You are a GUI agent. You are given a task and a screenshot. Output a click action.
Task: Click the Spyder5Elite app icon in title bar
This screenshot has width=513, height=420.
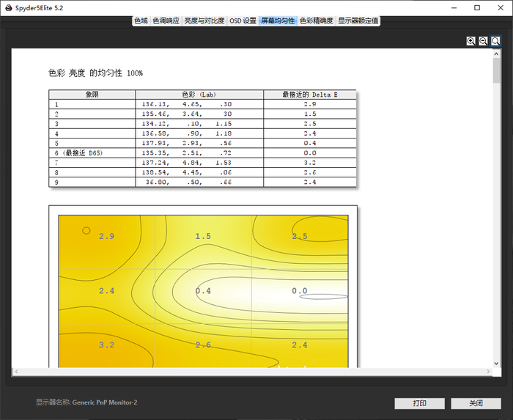(x=7, y=7)
